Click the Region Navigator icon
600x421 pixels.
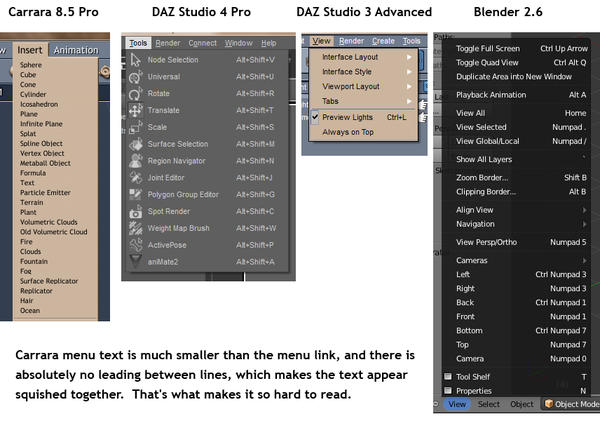pos(135,161)
